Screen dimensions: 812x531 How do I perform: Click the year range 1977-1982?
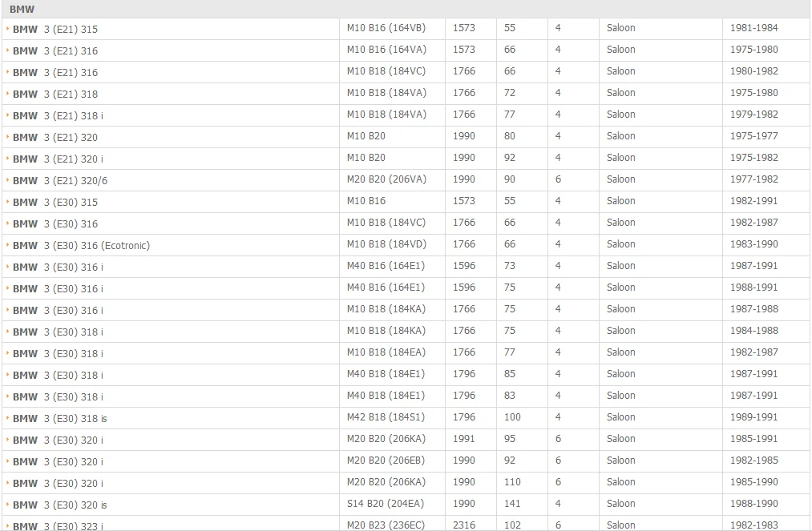pos(754,179)
